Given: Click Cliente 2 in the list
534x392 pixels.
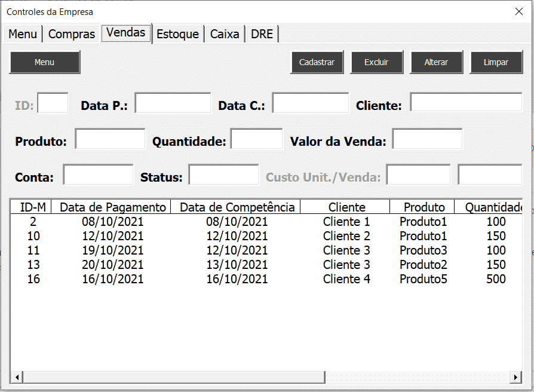Looking at the screenshot, I should point(346,236).
